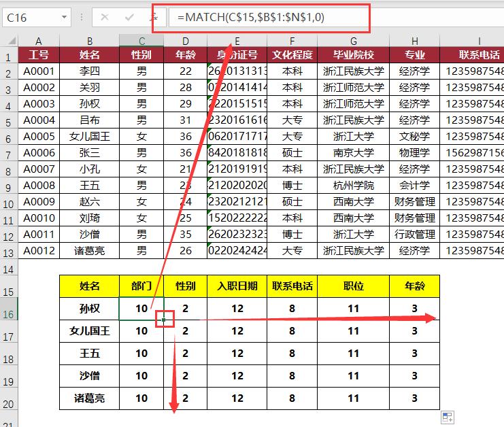Select 杭州学院 cell

click(353, 185)
